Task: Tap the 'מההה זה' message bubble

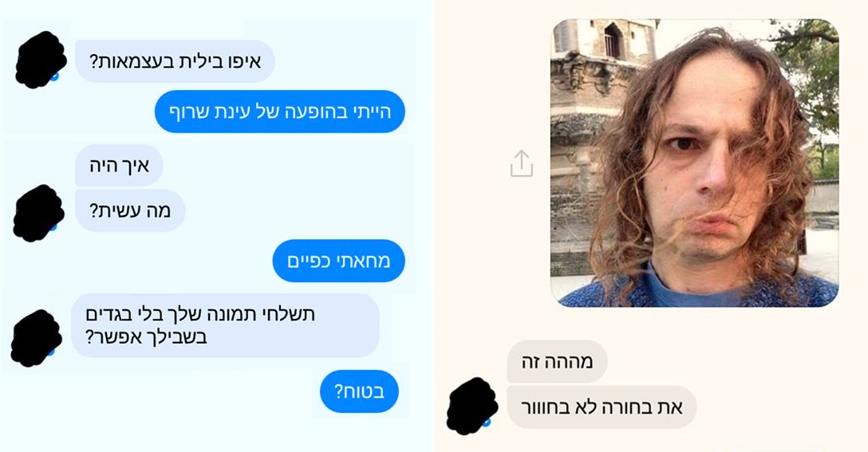Action: coord(557,361)
